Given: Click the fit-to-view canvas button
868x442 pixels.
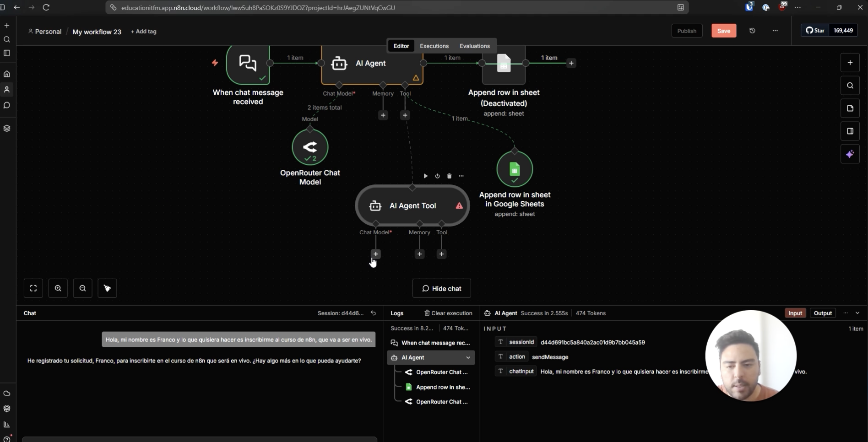Looking at the screenshot, I should 33,288.
